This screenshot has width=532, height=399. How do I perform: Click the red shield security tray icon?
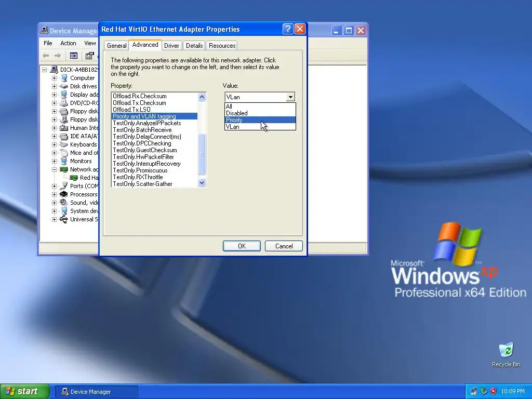click(494, 391)
